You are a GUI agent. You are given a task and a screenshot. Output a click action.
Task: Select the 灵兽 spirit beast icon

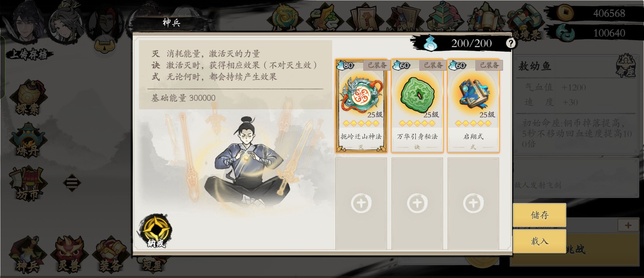[x=69, y=255]
